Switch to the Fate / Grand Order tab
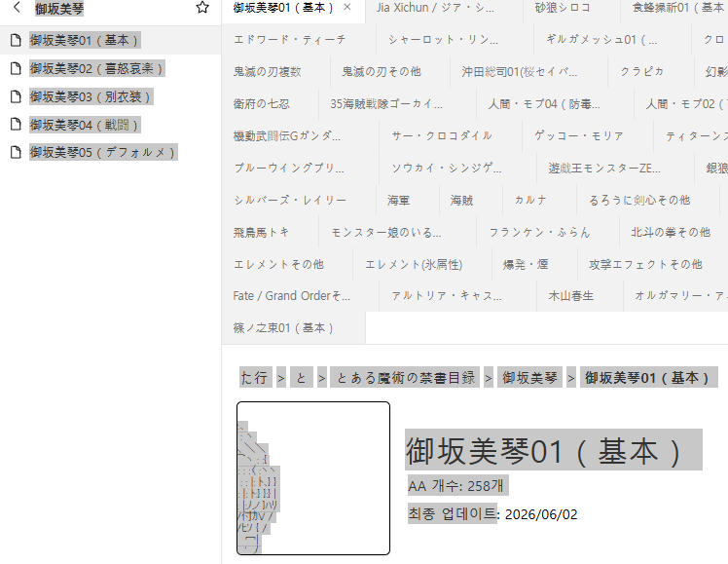This screenshot has height=564, width=728. coord(301,296)
